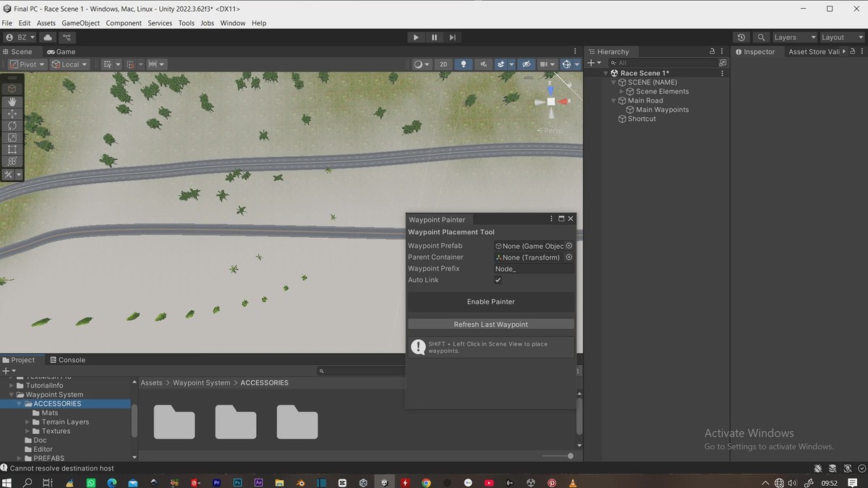
Task: Open Scene view options kebab menu
Action: [x=576, y=51]
